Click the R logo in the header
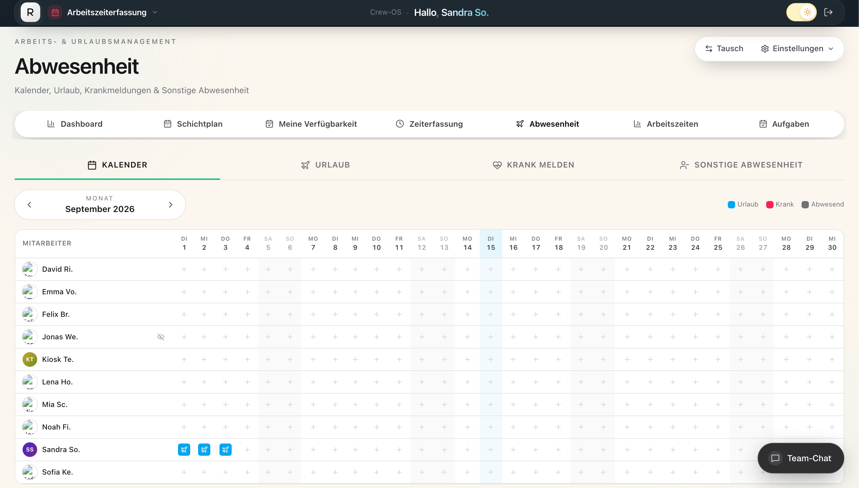 pos(31,12)
